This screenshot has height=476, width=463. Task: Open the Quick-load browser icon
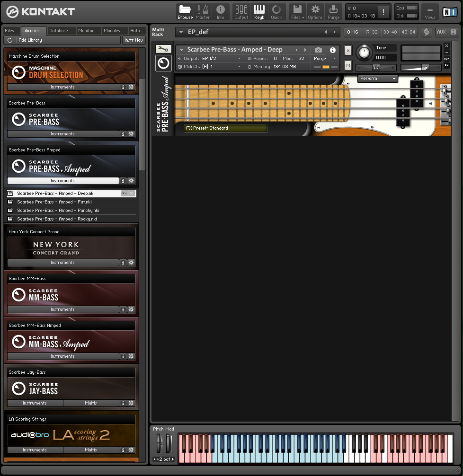(x=276, y=12)
